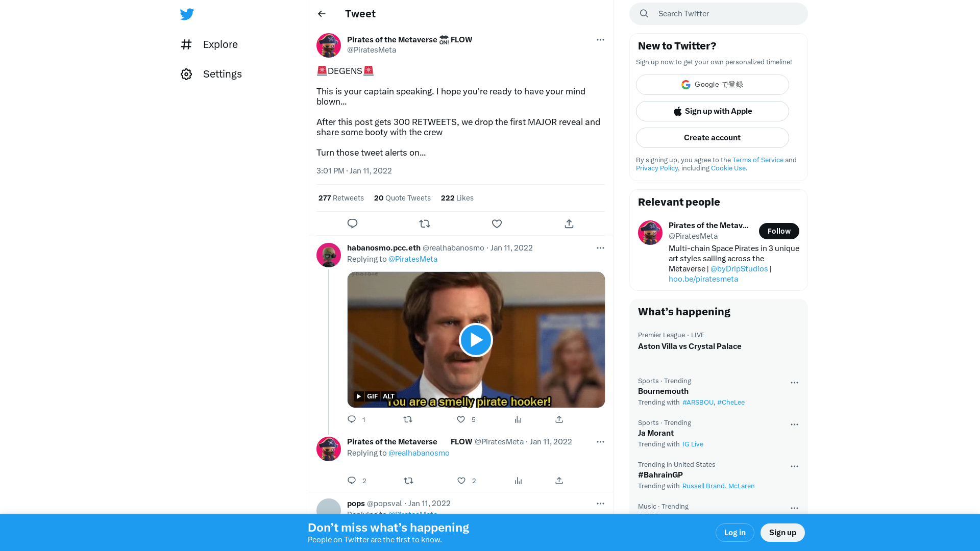The image size is (980, 551).
Task: Open the @PiratesMeta mention in habanosmo's reply
Action: [413, 259]
